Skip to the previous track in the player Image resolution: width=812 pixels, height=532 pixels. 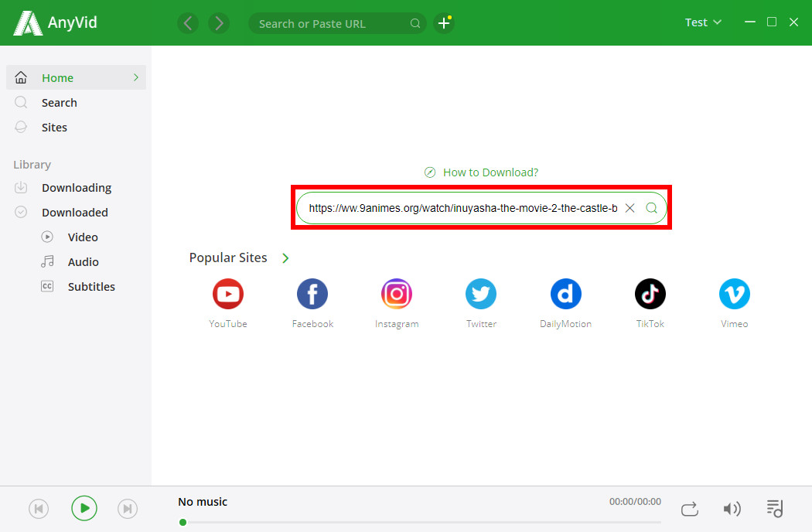click(39, 509)
